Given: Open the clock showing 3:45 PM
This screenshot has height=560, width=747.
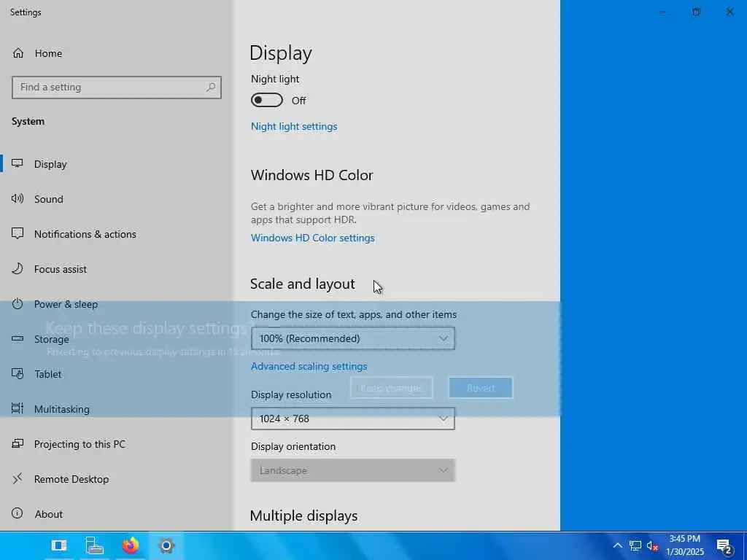Looking at the screenshot, I should click(684, 545).
